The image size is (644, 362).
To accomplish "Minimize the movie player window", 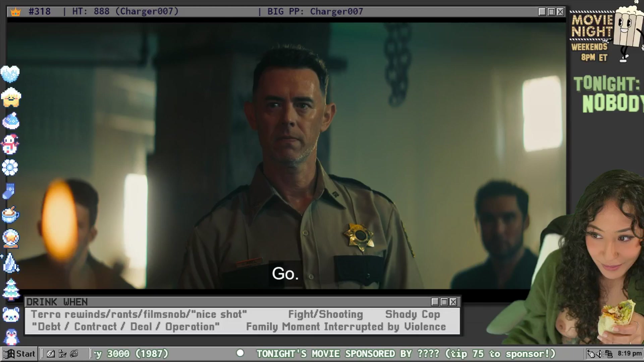I will (542, 12).
